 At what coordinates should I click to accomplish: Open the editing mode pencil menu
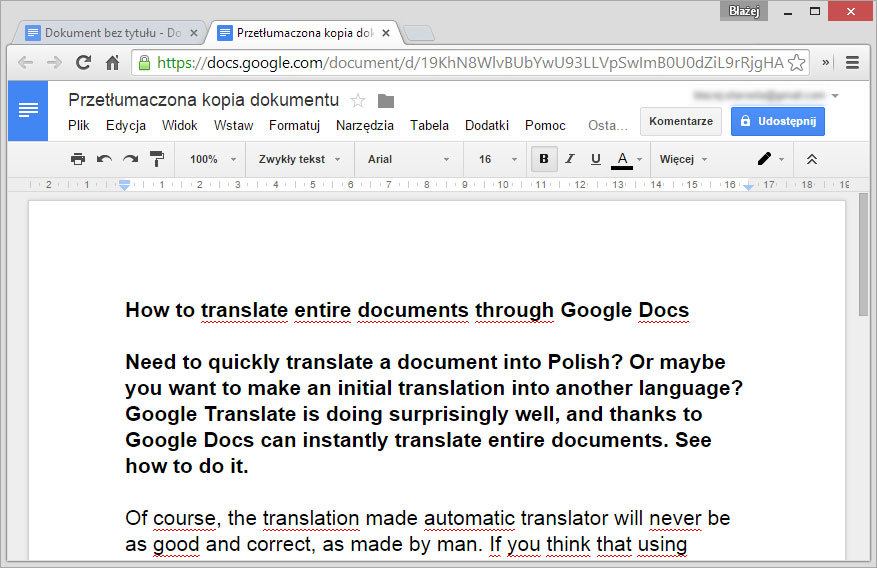point(771,159)
